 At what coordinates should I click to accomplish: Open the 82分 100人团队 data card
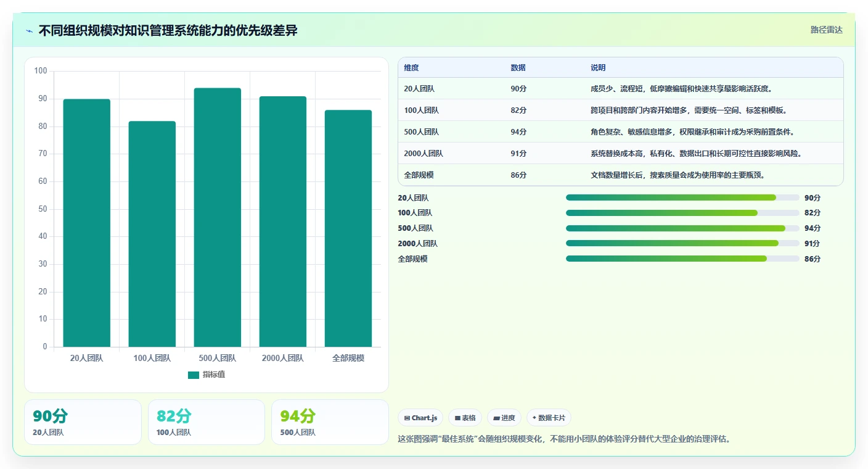[x=207, y=422]
